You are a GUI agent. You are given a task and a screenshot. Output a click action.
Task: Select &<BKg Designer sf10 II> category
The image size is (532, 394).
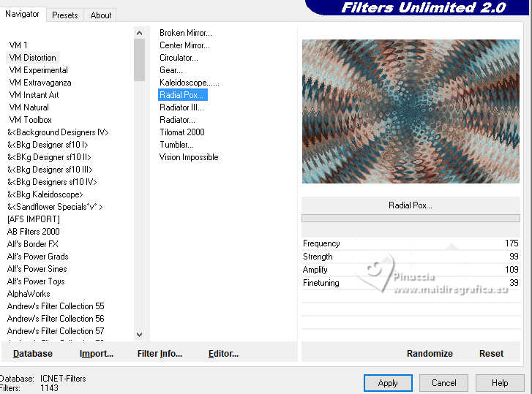pyautogui.click(x=49, y=157)
